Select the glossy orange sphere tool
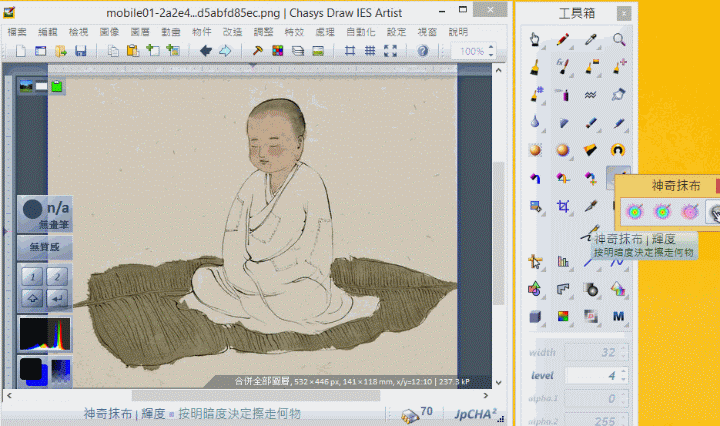Viewport: 720px width, 426px height. [x=563, y=150]
